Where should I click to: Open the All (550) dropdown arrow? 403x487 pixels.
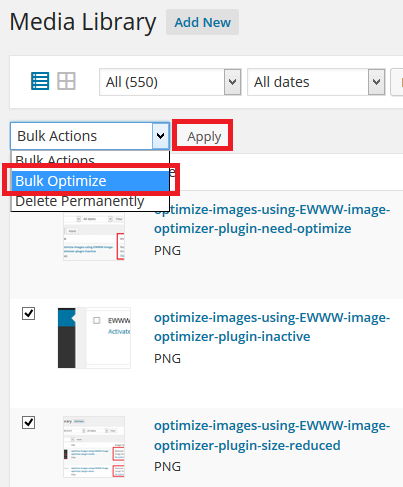pos(232,82)
